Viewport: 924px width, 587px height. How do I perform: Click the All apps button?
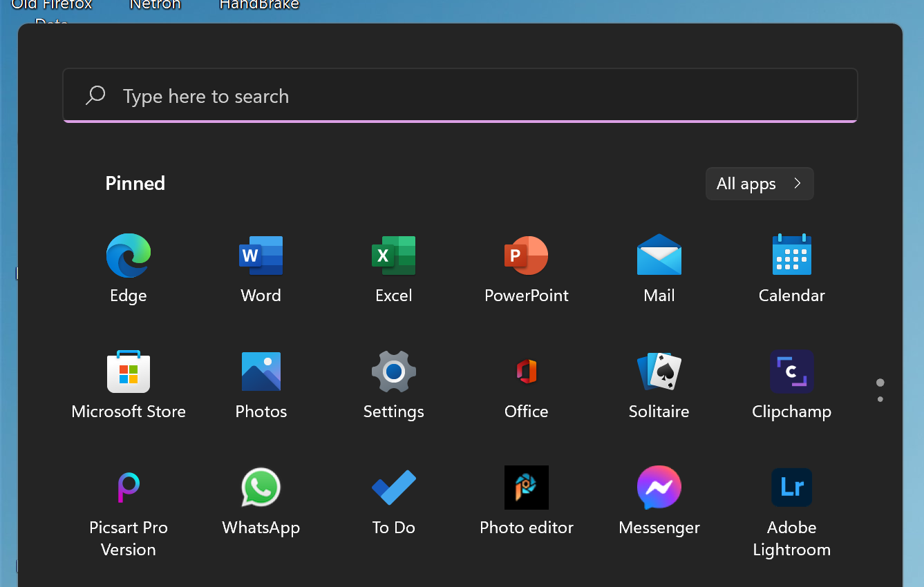point(760,184)
